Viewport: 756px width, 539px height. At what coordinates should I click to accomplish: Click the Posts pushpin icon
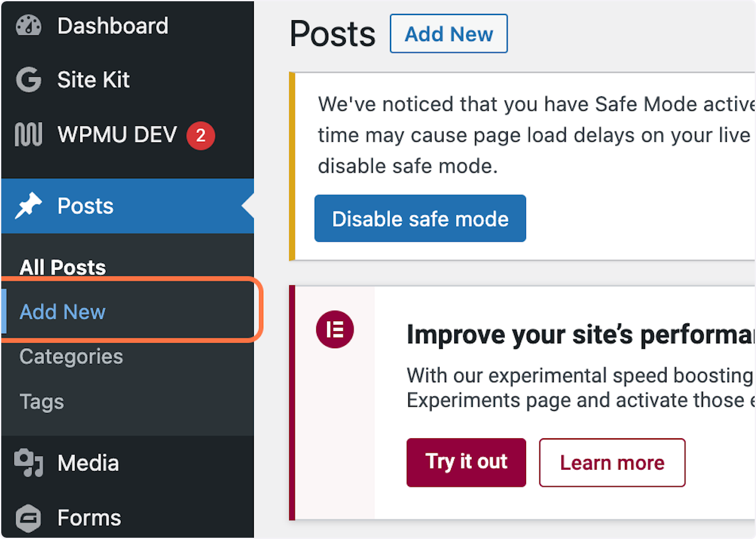[28, 206]
